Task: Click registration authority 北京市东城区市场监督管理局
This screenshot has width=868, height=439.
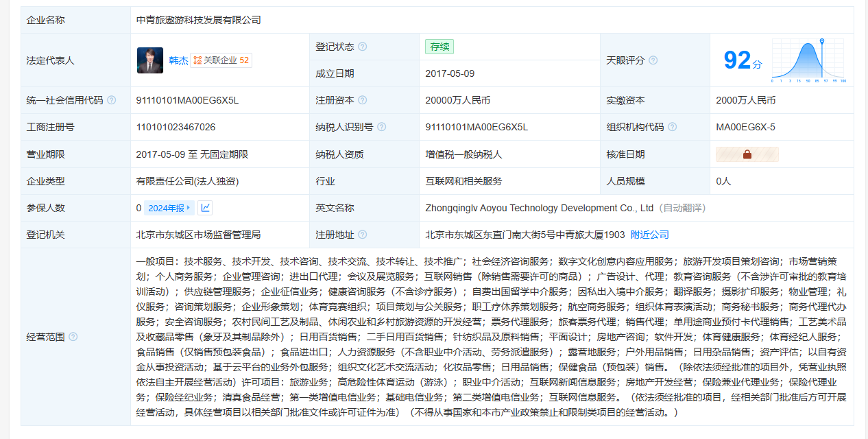Action: pos(199,235)
